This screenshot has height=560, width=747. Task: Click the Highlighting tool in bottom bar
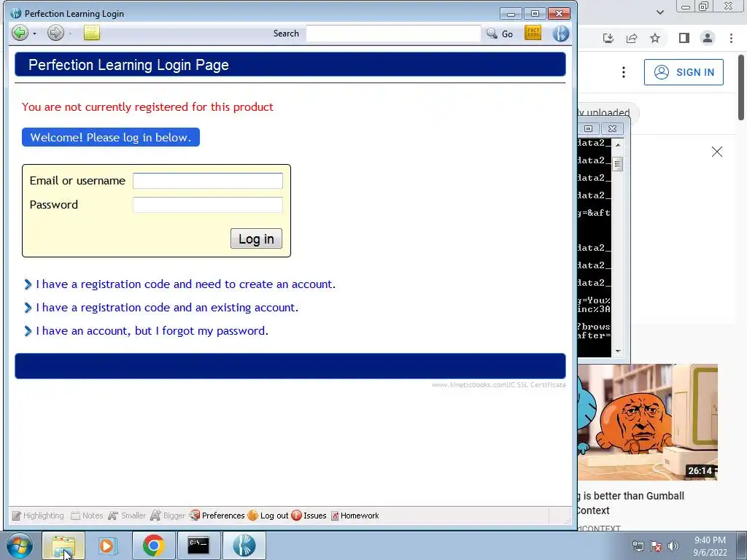point(38,516)
